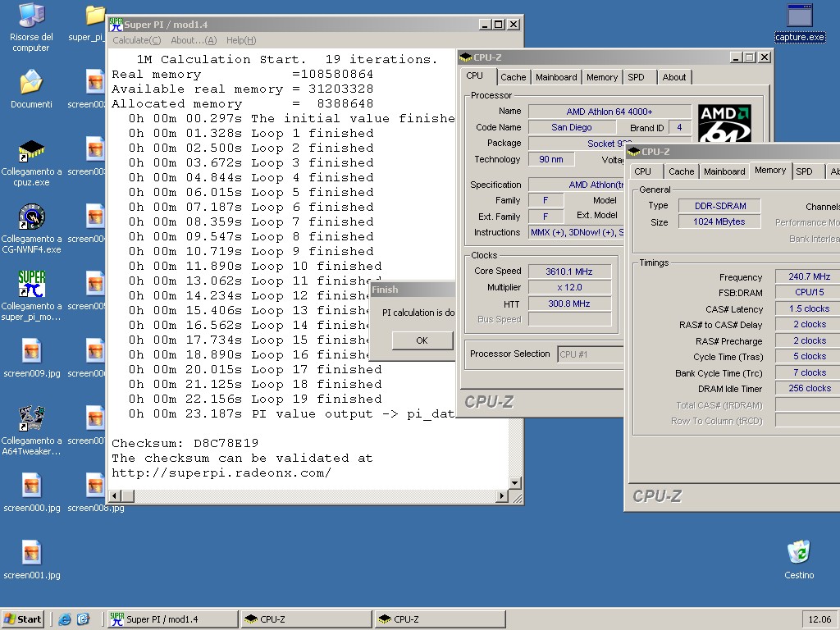
Task: Open the Risorse del computer desktop icon
Action: 32,28
